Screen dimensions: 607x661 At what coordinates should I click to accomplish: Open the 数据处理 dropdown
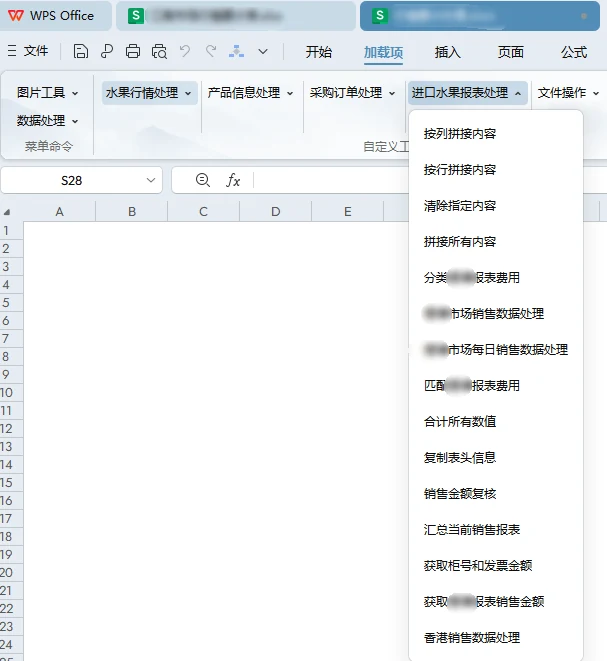(x=47, y=121)
